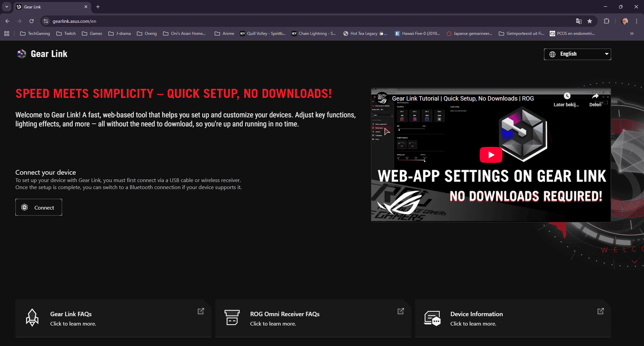644x346 pixels.
Task: Open the tab search dropdown arrow
Action: click(7, 7)
